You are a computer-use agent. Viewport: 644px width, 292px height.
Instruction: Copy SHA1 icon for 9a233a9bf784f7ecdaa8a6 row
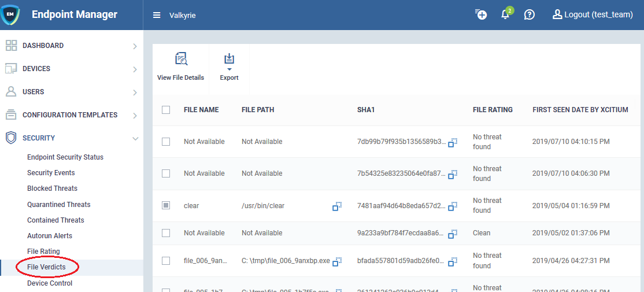click(x=452, y=234)
